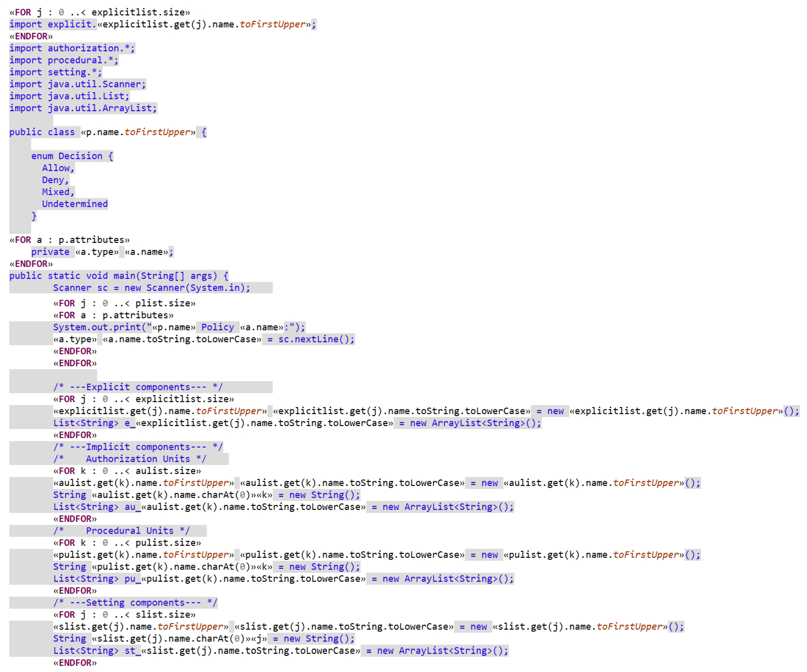
Task: Click 'public class' declaration line
Action: (42, 132)
